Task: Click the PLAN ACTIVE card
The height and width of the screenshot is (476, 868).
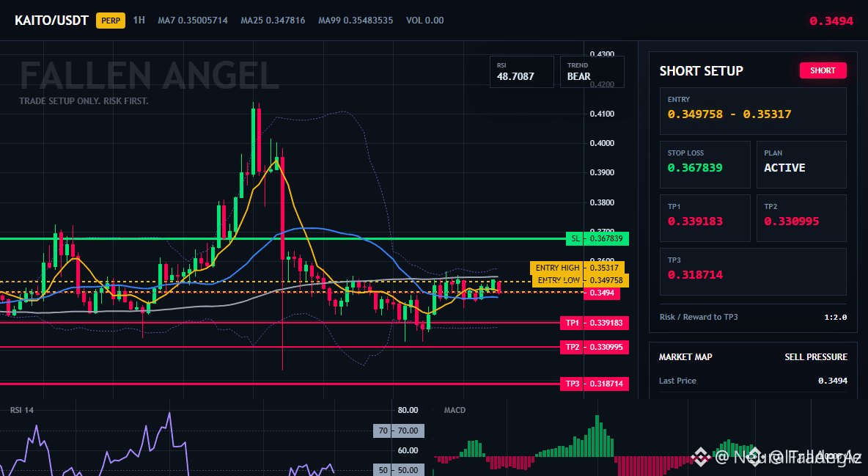Action: (x=801, y=164)
